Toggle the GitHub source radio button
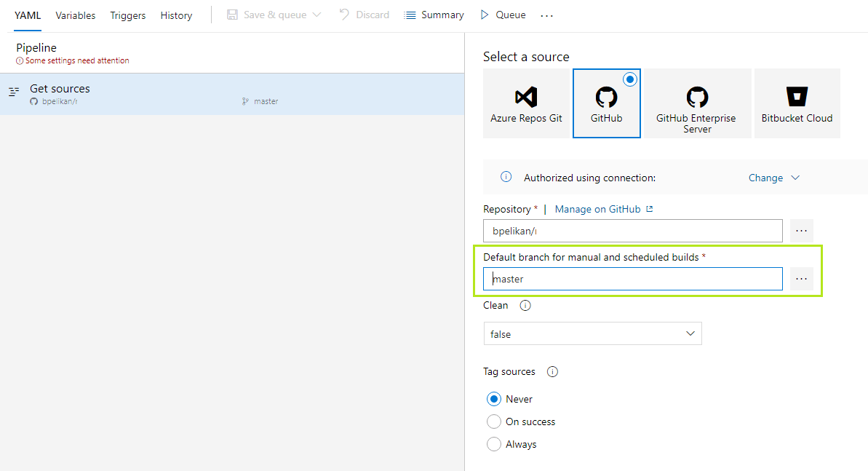 (630, 79)
